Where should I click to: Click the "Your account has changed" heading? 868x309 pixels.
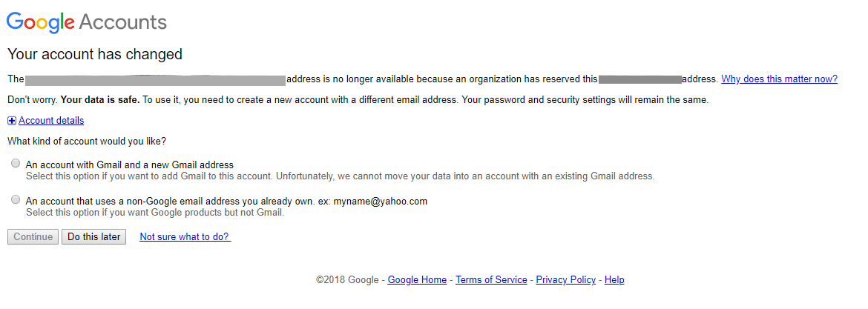pyautogui.click(x=95, y=54)
